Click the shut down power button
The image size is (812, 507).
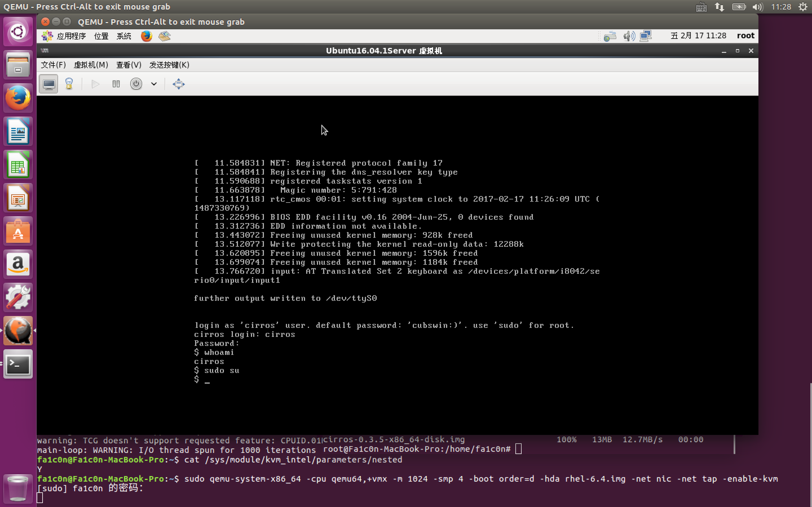click(x=136, y=84)
